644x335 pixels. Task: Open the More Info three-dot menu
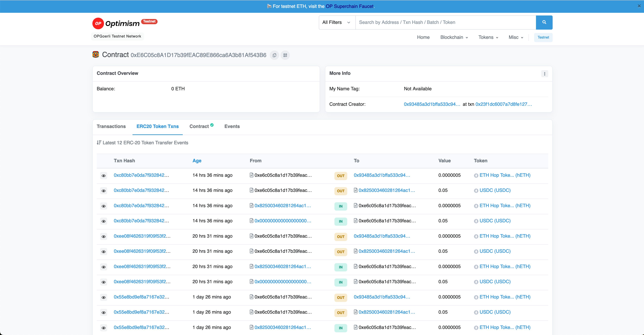545,74
